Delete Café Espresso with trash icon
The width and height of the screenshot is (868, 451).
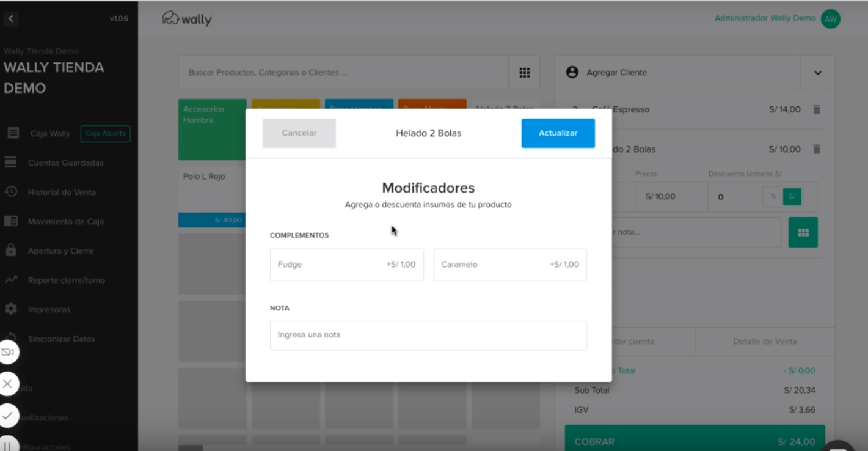(816, 109)
